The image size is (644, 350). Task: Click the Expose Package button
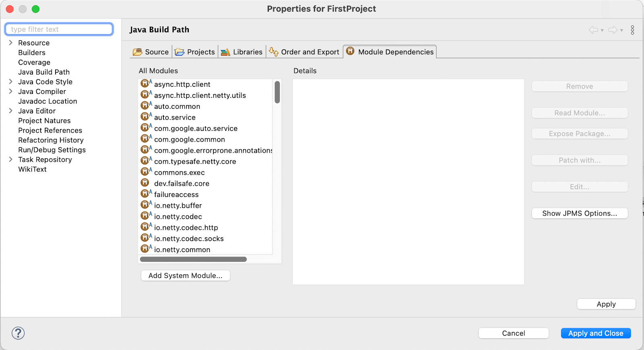[580, 134]
